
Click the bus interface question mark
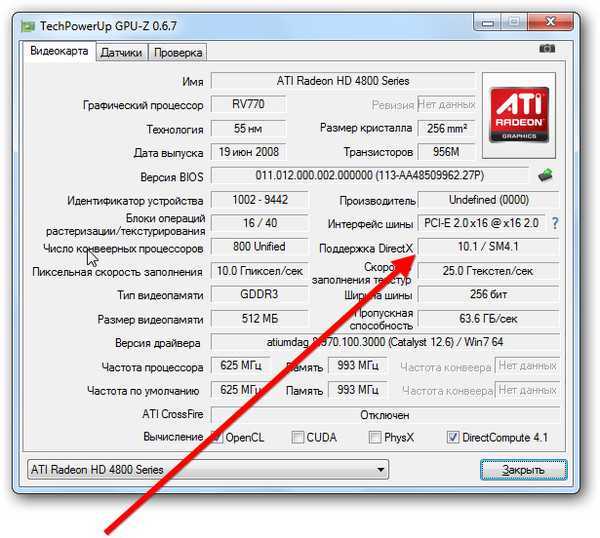coord(555,223)
